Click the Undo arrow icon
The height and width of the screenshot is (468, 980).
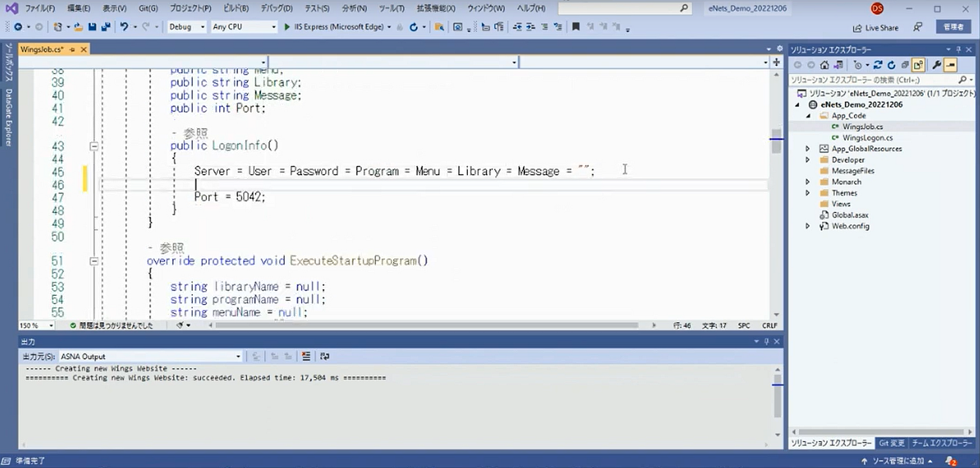pyautogui.click(x=124, y=27)
